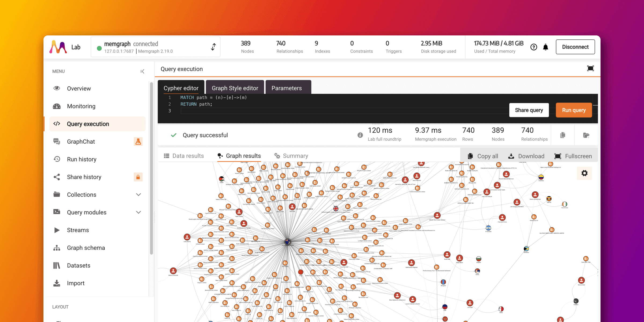Switch to the Graph Style editor tab
This screenshot has height=322, width=644.
pyautogui.click(x=235, y=88)
